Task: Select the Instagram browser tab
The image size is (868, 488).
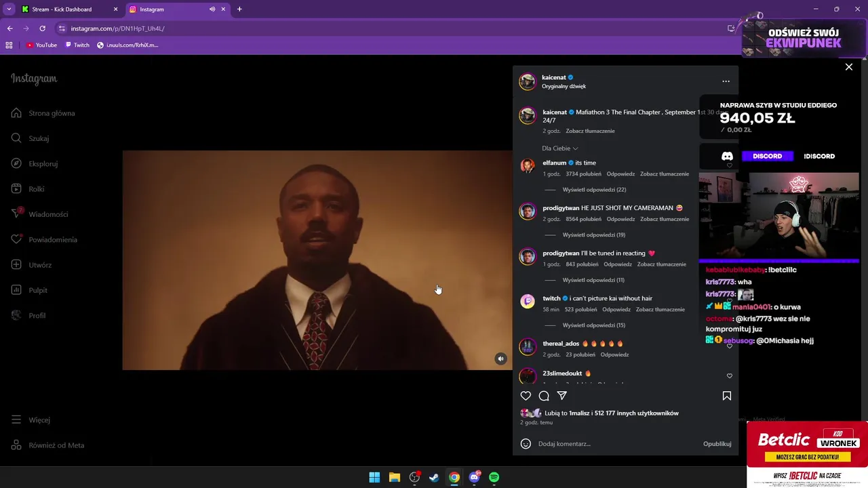Action: 170,9
